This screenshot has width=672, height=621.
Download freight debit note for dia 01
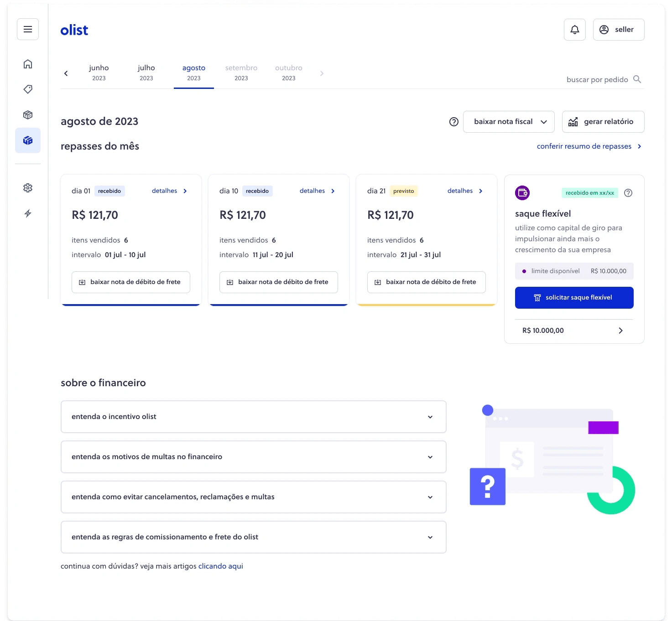click(x=131, y=282)
